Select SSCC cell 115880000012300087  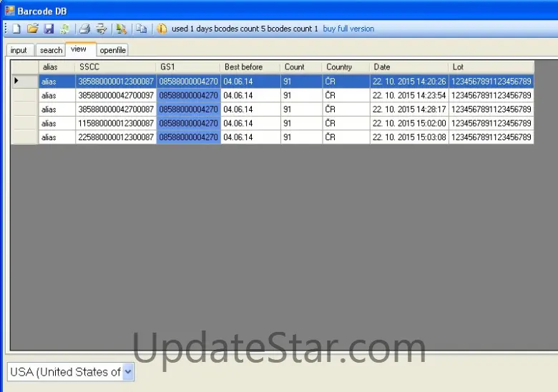pos(116,123)
